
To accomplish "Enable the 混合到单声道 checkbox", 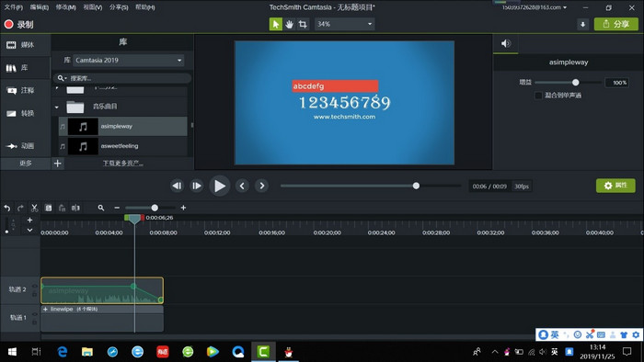I will [538, 96].
